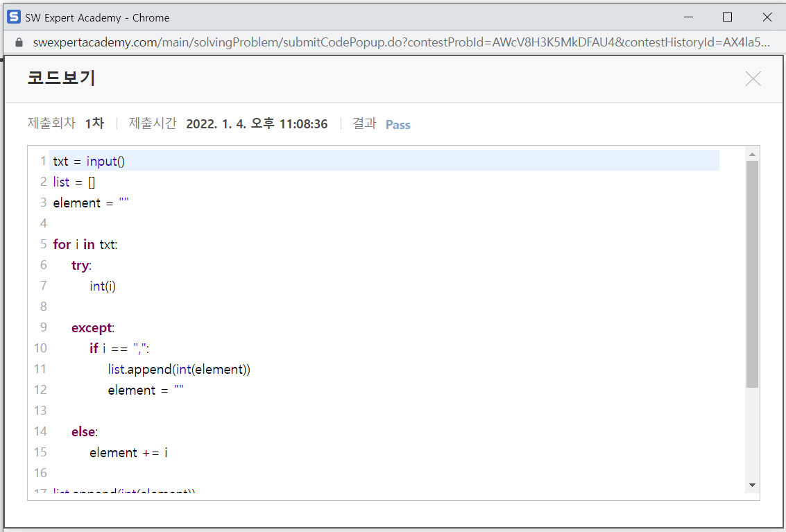The height and width of the screenshot is (532, 786).
Task: Click the SW Expert Academy - Chrome window title
Action: (97, 17)
